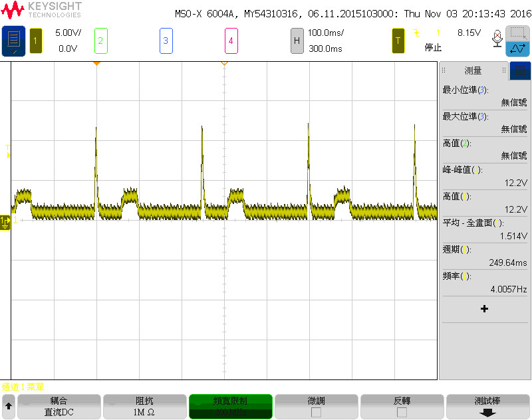Open the blue sidebar list icon

520,71
